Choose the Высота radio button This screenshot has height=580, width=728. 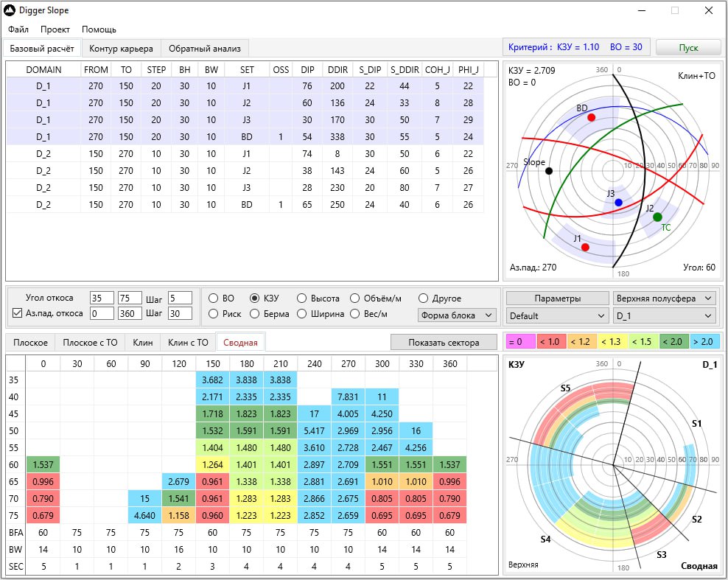302,298
